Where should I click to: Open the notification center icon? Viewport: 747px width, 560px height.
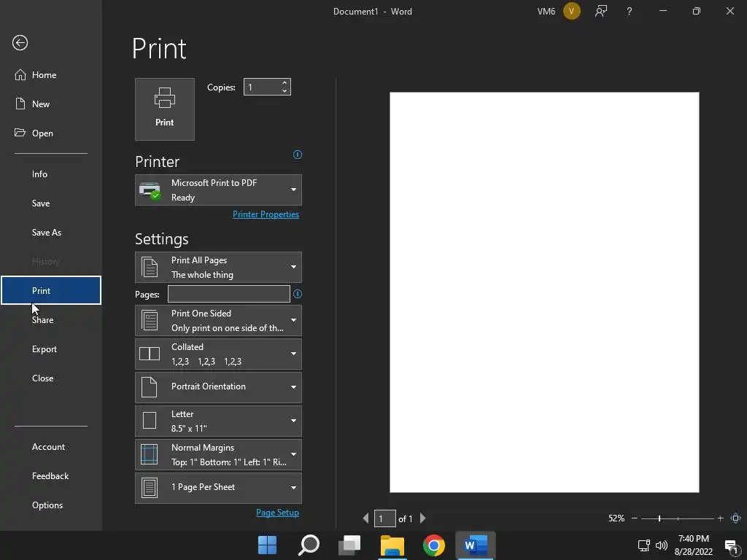coord(732,545)
